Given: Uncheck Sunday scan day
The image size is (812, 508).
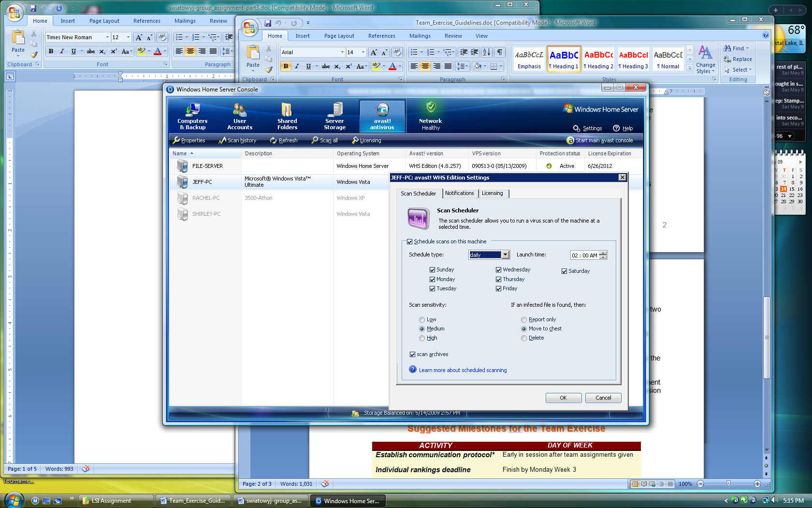Looking at the screenshot, I should click(x=432, y=269).
